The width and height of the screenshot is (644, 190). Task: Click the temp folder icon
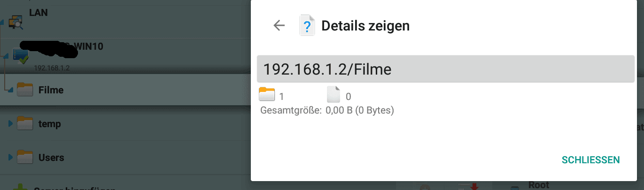[x=25, y=124]
